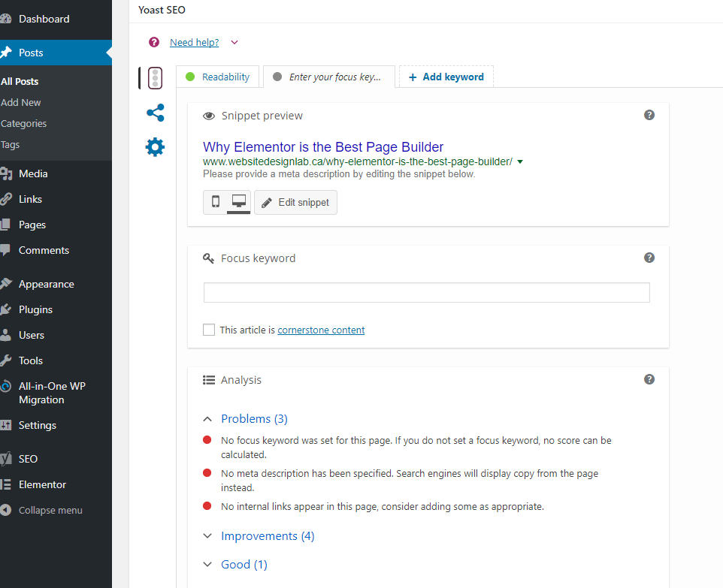Click the Yoast SEO panel heading
723x588 pixels.
point(162,10)
